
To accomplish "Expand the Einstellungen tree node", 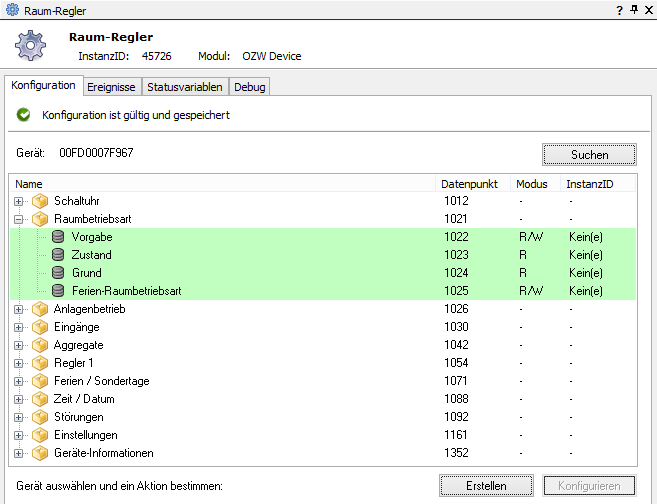I will point(19,435).
